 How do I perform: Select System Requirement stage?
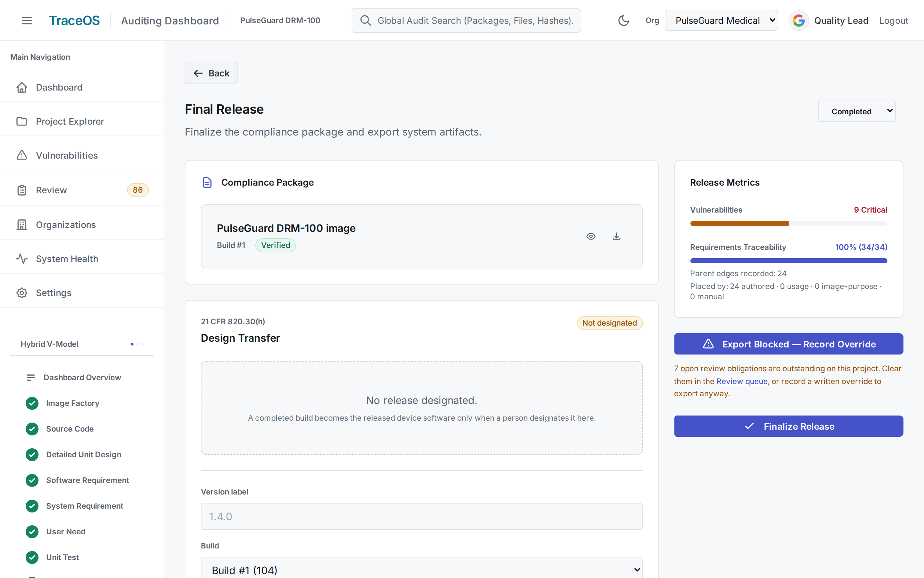(x=84, y=506)
